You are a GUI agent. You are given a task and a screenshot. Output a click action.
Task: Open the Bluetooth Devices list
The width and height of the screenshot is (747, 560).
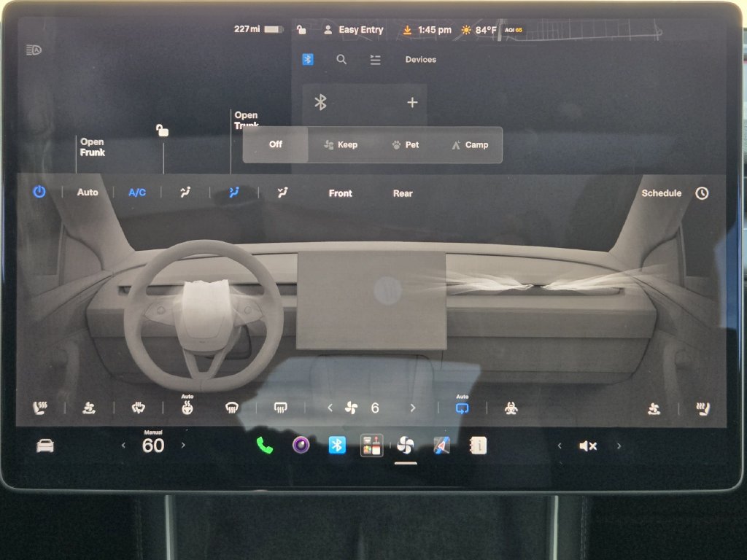421,60
